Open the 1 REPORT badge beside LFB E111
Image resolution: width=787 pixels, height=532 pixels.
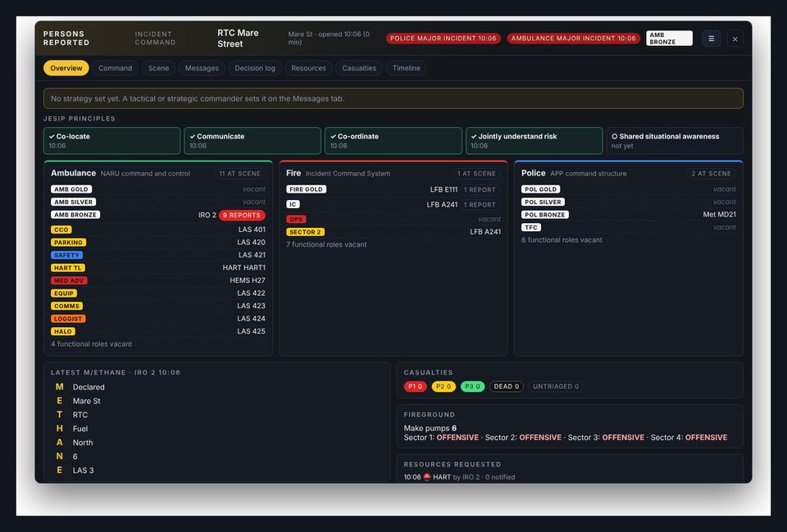click(480, 189)
